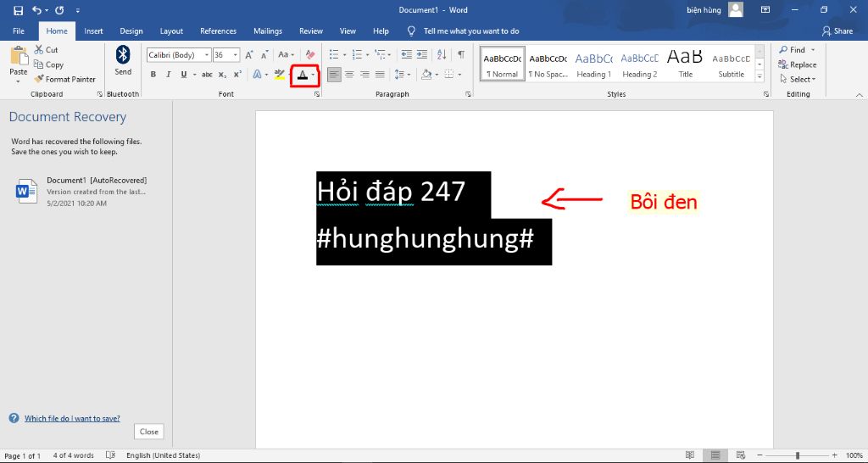
Task: Apply the Title style
Action: pyautogui.click(x=685, y=64)
